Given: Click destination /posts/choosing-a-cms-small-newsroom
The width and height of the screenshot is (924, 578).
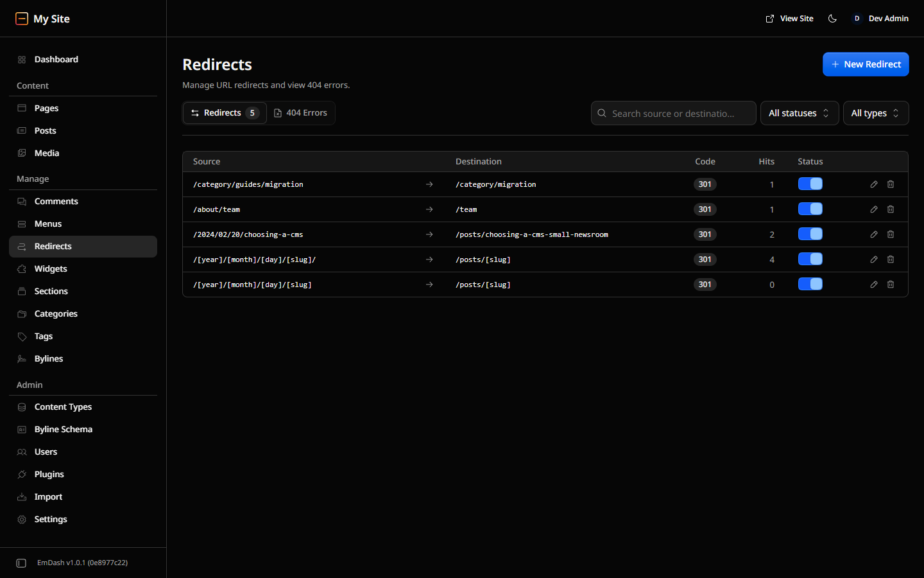Looking at the screenshot, I should pos(532,234).
